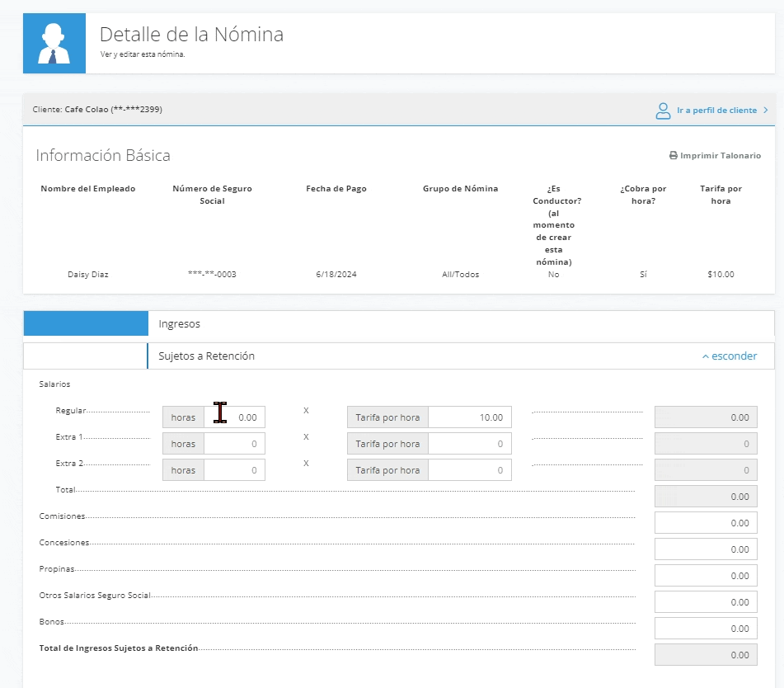Click the $10.00 hourly rate value
The width and height of the screenshot is (784, 688).
[721, 274]
